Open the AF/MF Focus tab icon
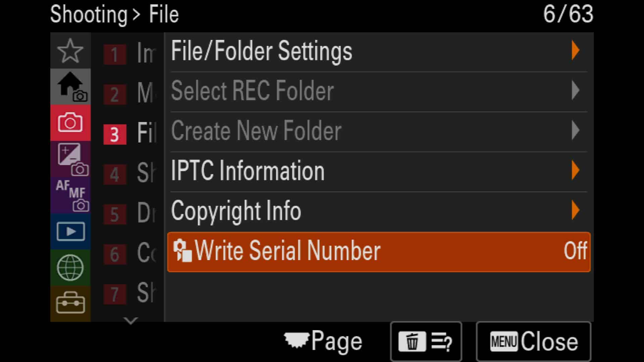This screenshot has height=362, width=644. (x=70, y=195)
